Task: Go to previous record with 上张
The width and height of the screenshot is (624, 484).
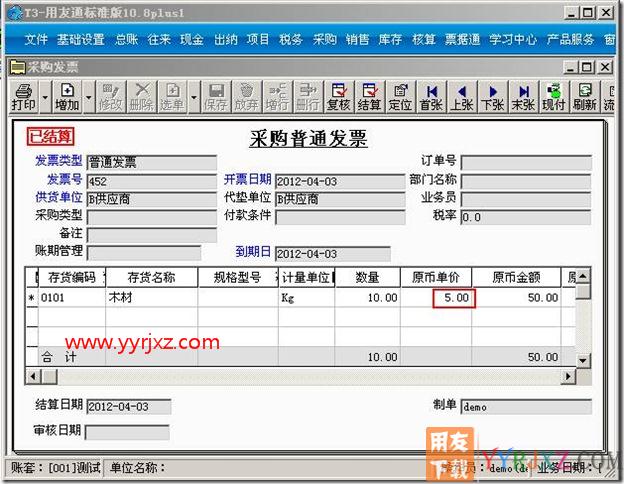Action: (462, 97)
